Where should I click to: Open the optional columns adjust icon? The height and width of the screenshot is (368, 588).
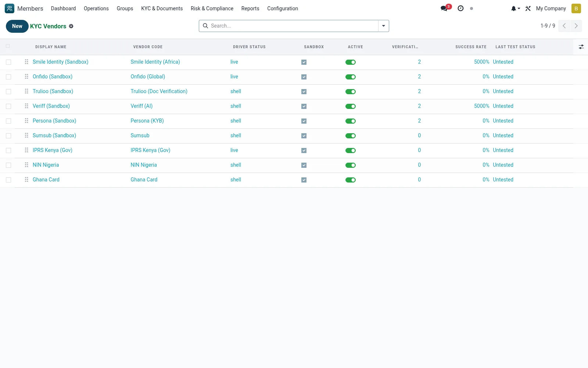point(581,47)
